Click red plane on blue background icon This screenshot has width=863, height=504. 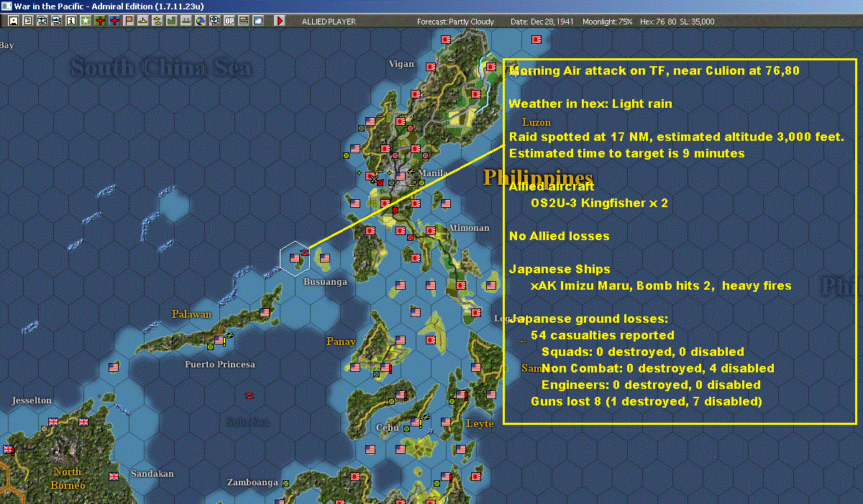click(114, 21)
